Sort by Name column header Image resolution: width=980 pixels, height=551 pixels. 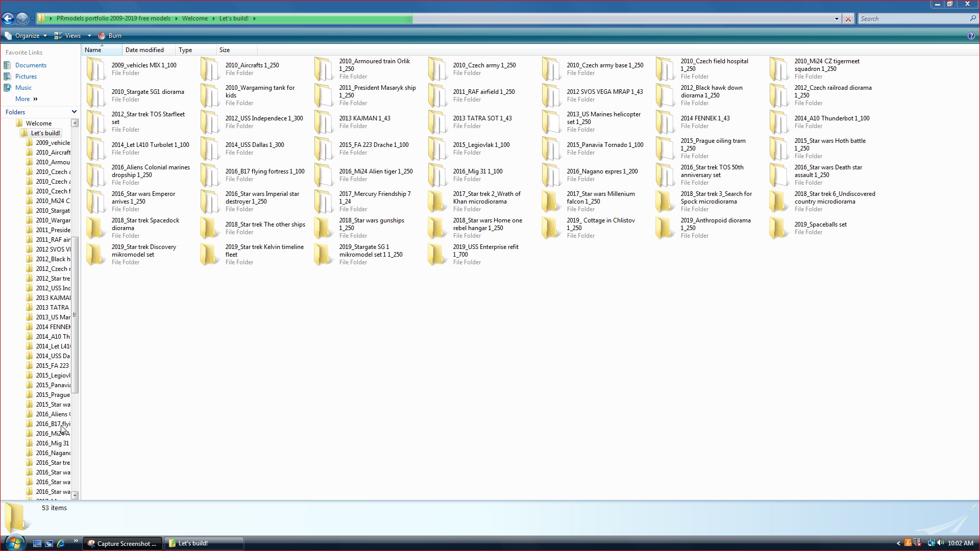[x=102, y=50]
